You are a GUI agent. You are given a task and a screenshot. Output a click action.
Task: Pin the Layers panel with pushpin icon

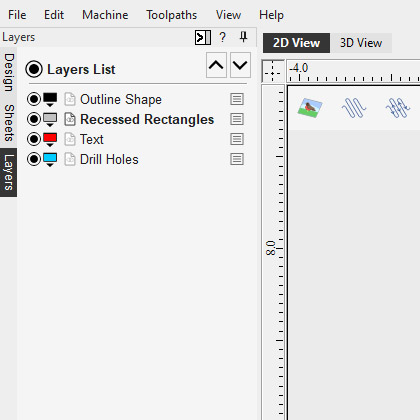[x=244, y=37]
